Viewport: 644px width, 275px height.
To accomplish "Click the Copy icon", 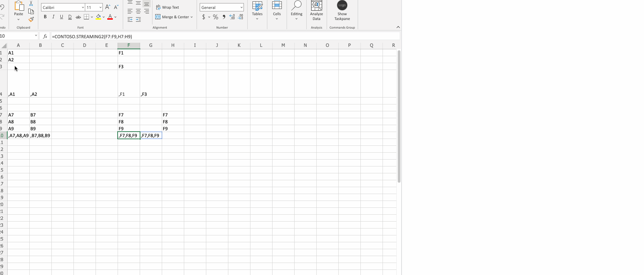I will tap(31, 11).
